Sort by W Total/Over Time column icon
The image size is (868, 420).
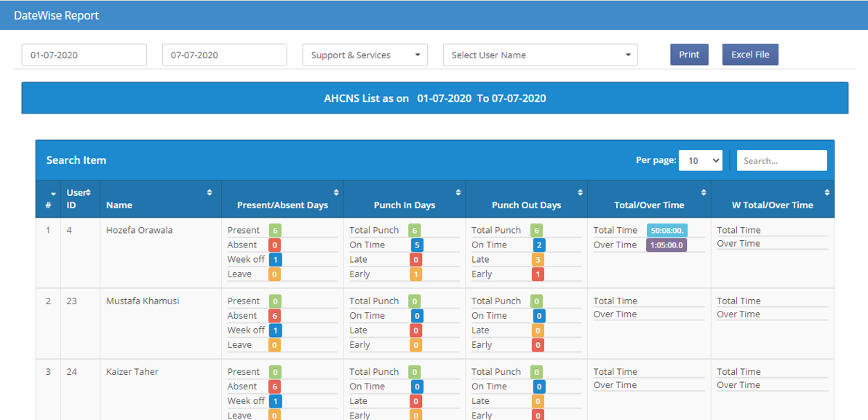pyautogui.click(x=827, y=193)
